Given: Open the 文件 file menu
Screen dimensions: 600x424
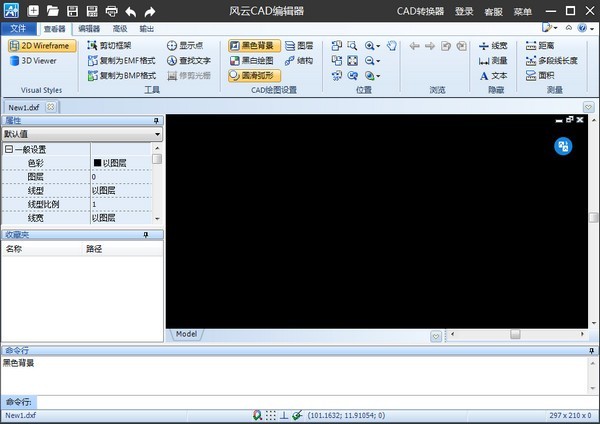Looking at the screenshot, I should pos(17,29).
